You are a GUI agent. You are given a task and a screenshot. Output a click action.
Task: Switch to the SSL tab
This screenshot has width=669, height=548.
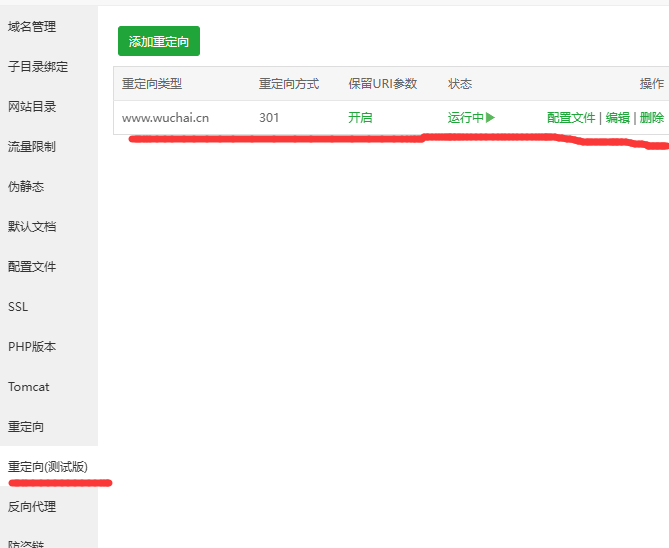(18, 307)
